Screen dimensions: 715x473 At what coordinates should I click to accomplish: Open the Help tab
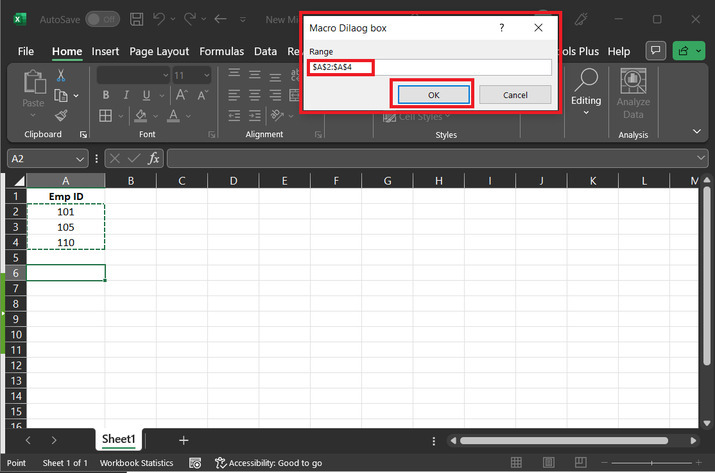pos(618,52)
